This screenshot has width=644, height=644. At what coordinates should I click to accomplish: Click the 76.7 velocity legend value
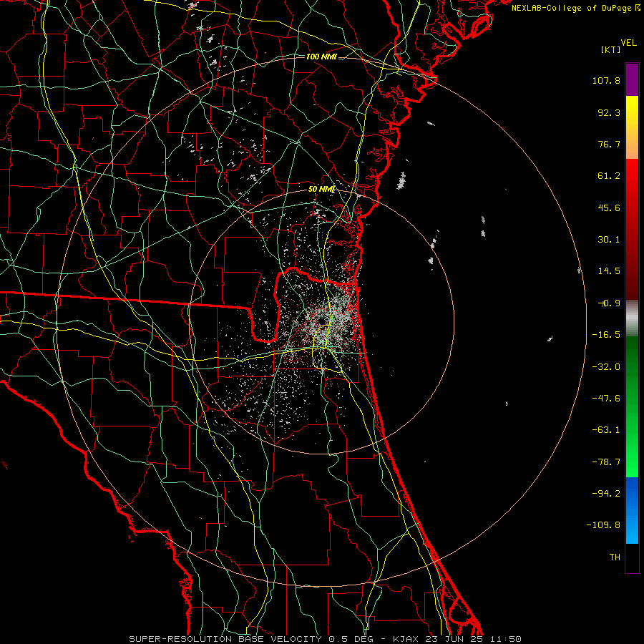tap(609, 144)
